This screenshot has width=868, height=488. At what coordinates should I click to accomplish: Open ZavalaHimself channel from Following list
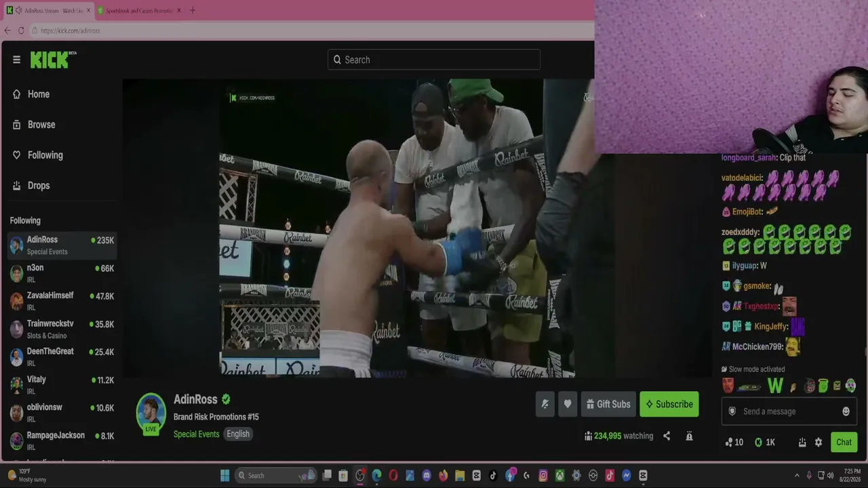pos(62,301)
